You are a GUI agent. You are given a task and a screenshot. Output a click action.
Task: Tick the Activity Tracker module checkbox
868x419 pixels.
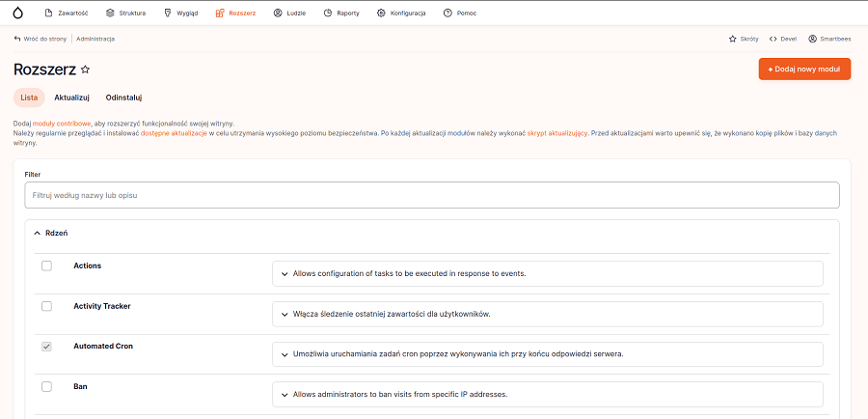pos(46,306)
